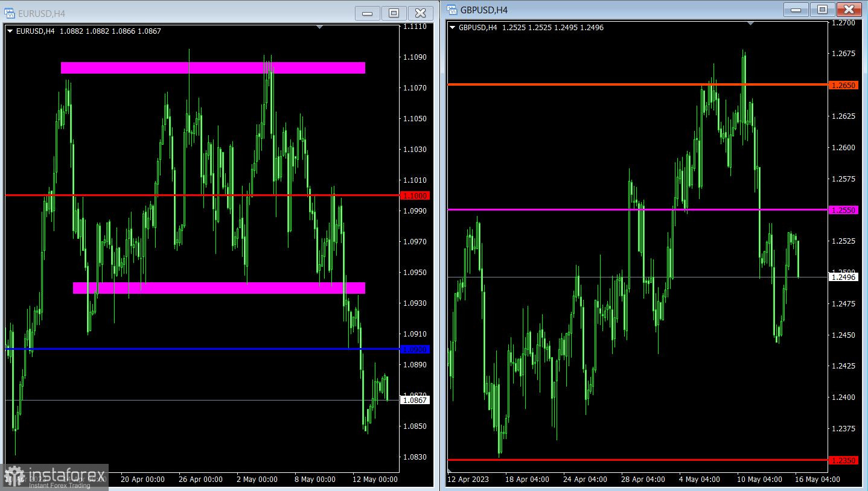This screenshot has height=491, width=868.
Task: Maximize the EURUSD,H4 chart window
Action: [394, 13]
